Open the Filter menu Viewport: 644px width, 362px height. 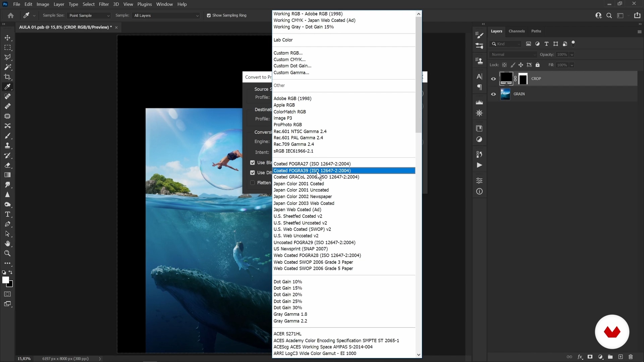(104, 4)
